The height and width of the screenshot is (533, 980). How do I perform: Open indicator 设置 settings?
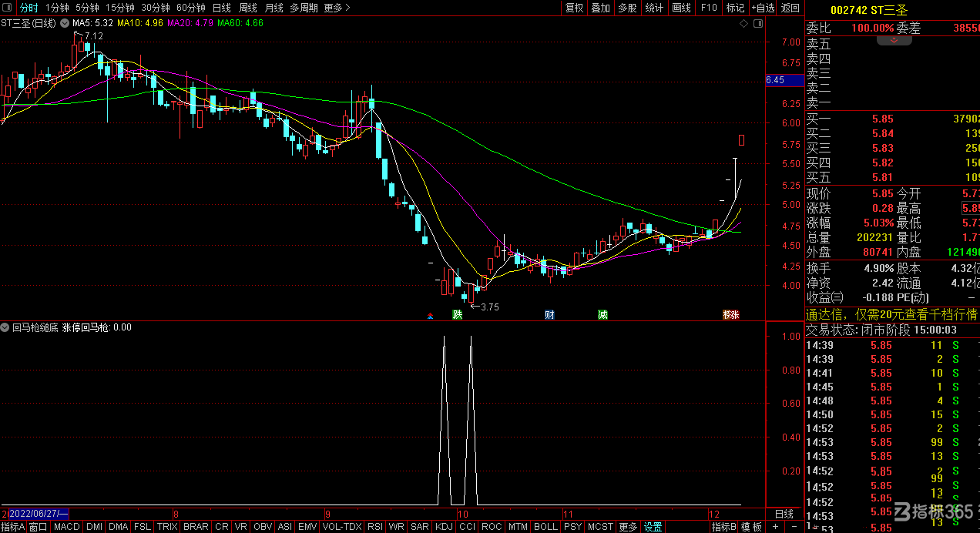click(x=653, y=527)
